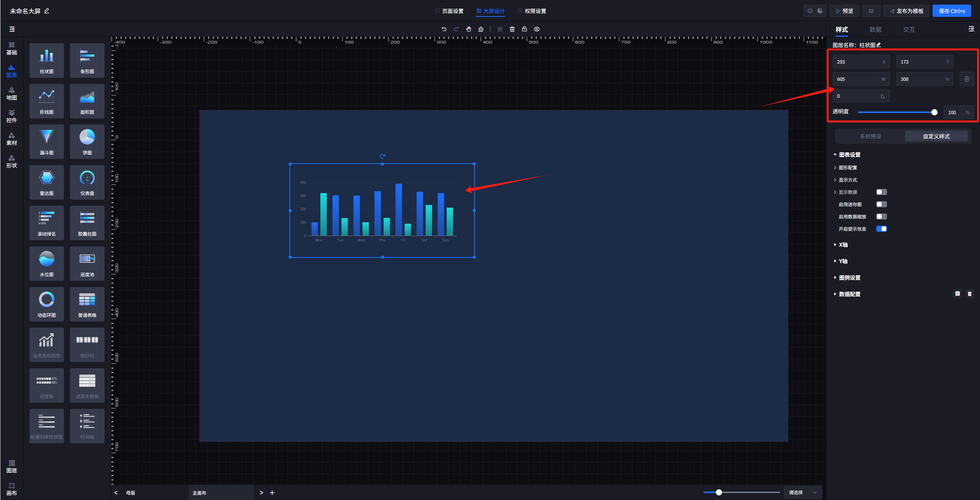Image resolution: width=980 pixels, height=500 pixels.
Task: Click the 保存 Ctrl+s button
Action: (x=951, y=11)
